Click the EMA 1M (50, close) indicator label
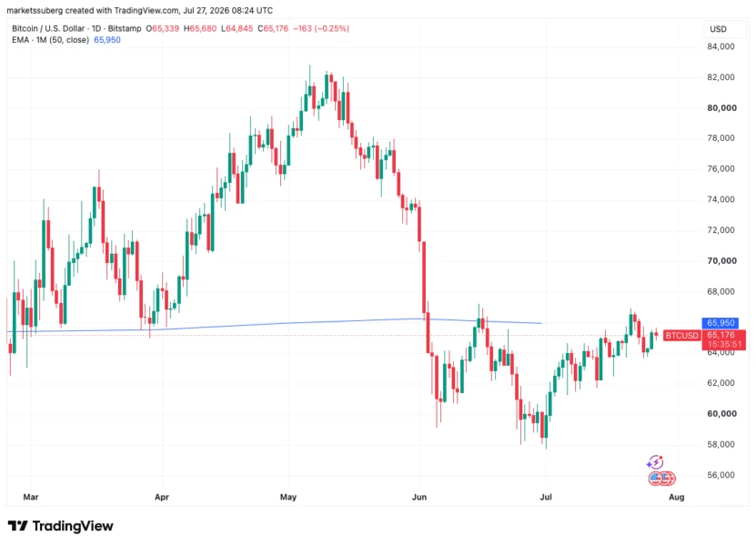The width and height of the screenshot is (756, 546). pyautogui.click(x=50, y=40)
